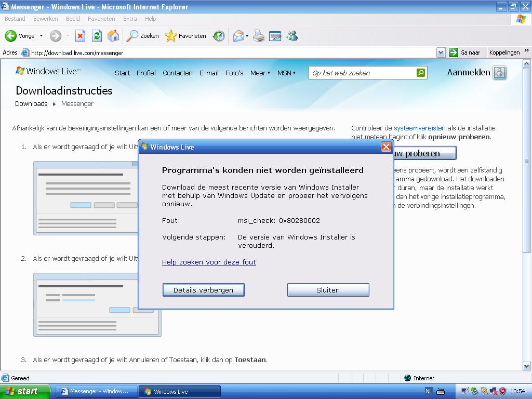Click the page's vertical scrollbar thumb
This screenshot has width=532, height=399.
point(527,160)
